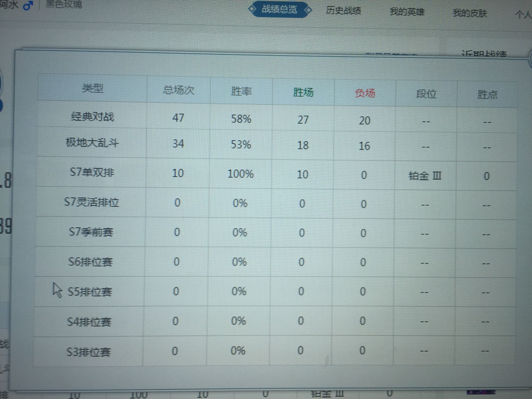Click the S3排位赛 row label
Image resolution: width=532 pixels, height=399 pixels.
[88, 352]
